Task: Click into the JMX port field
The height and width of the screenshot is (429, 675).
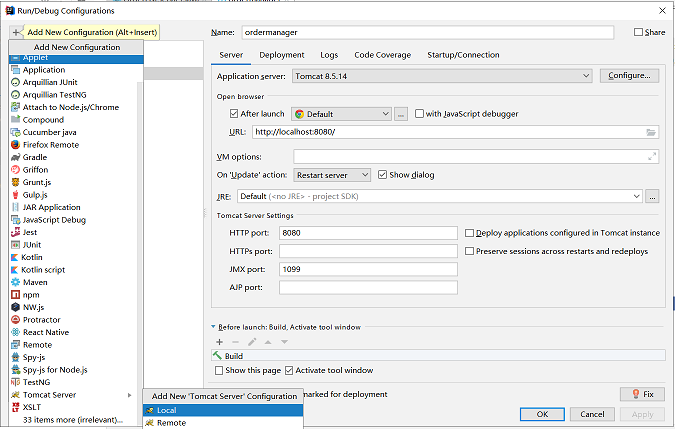Action: [x=368, y=269]
